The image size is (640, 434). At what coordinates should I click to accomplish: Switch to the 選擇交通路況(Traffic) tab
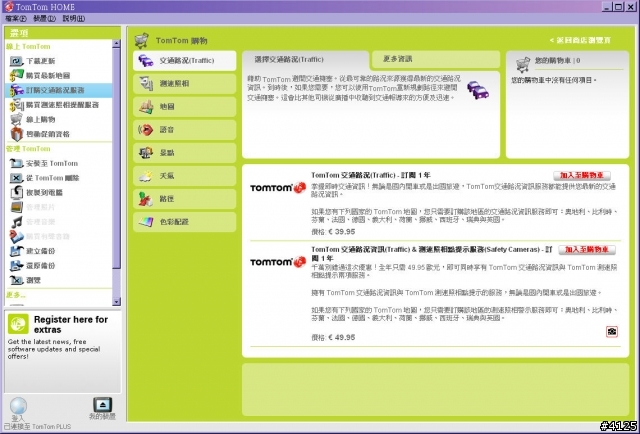(x=305, y=60)
